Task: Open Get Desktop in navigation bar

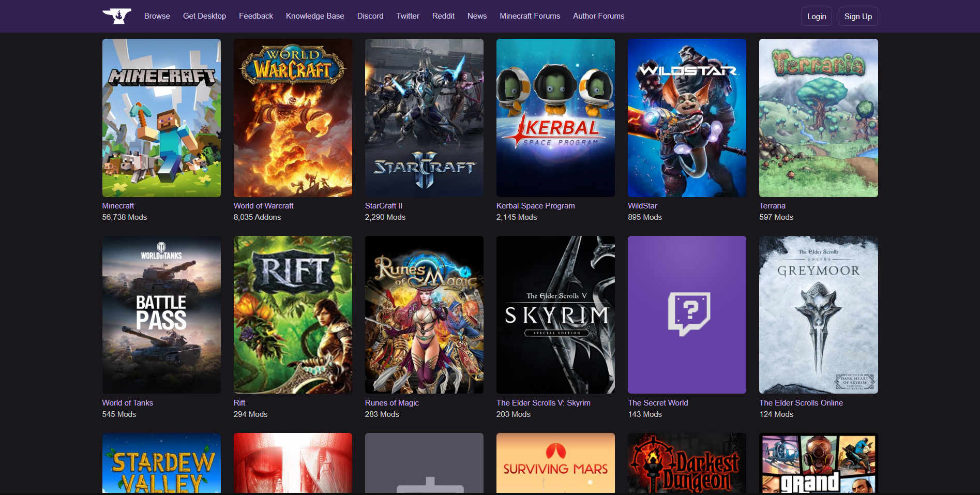Action: pyautogui.click(x=204, y=16)
